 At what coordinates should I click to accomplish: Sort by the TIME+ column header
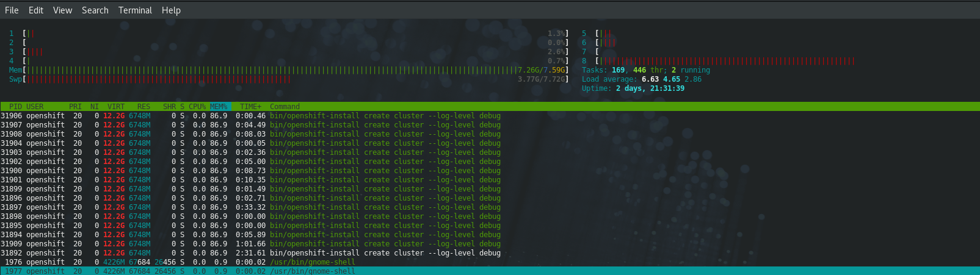coord(250,107)
